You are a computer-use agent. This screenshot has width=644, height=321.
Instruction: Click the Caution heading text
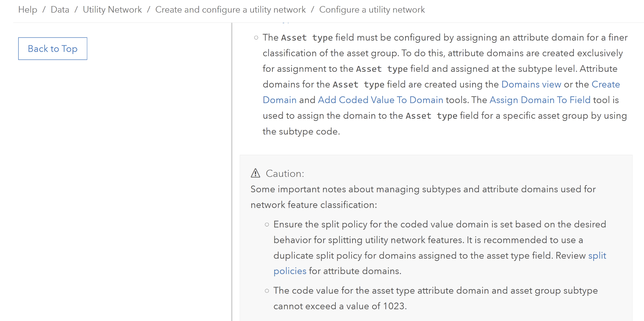pos(285,173)
